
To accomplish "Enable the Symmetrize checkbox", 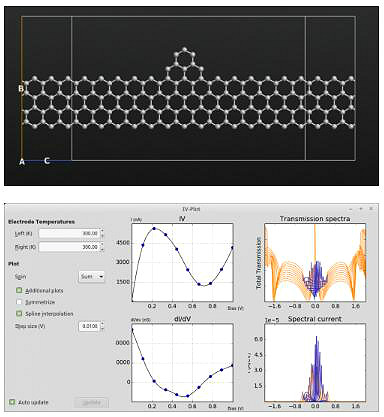I will coord(19,302).
